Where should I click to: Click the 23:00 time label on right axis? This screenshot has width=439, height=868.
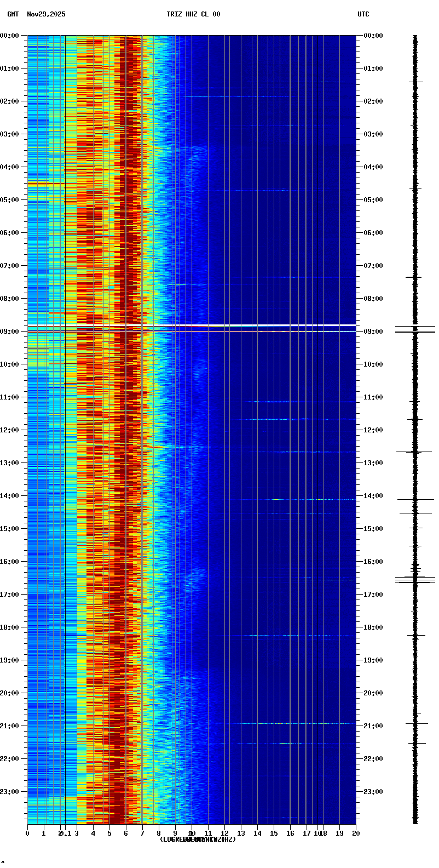tap(373, 792)
